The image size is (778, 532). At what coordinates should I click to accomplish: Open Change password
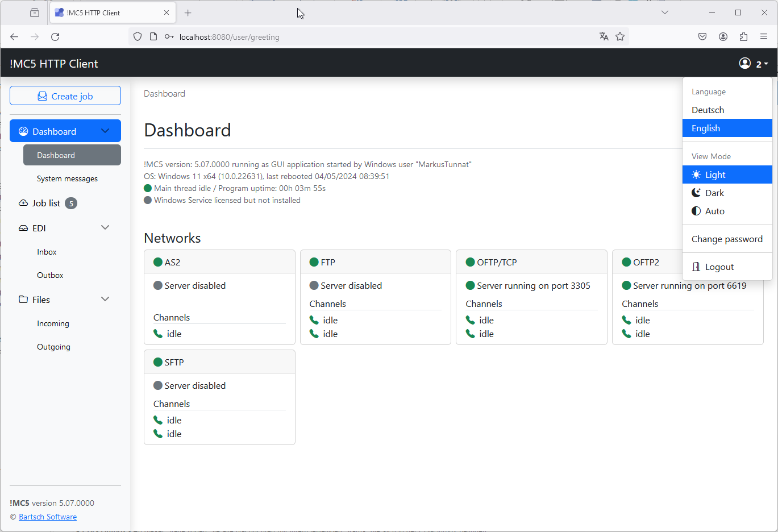pyautogui.click(x=727, y=239)
